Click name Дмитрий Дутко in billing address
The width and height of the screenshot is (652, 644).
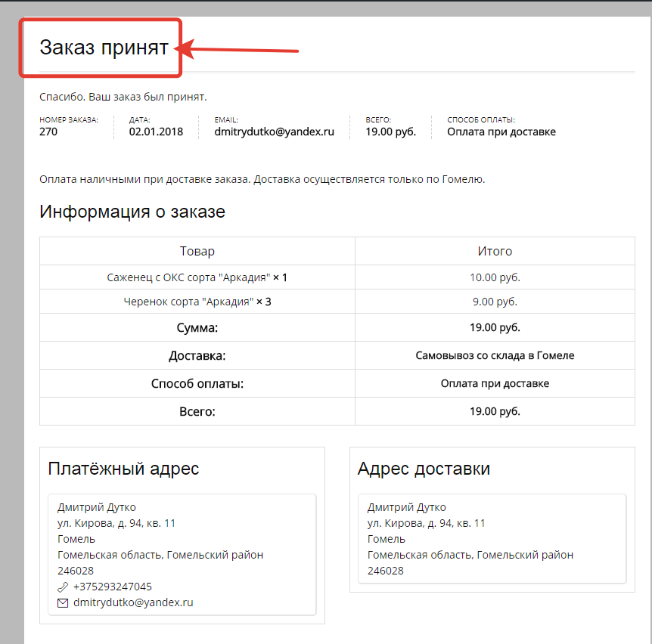[x=97, y=507]
